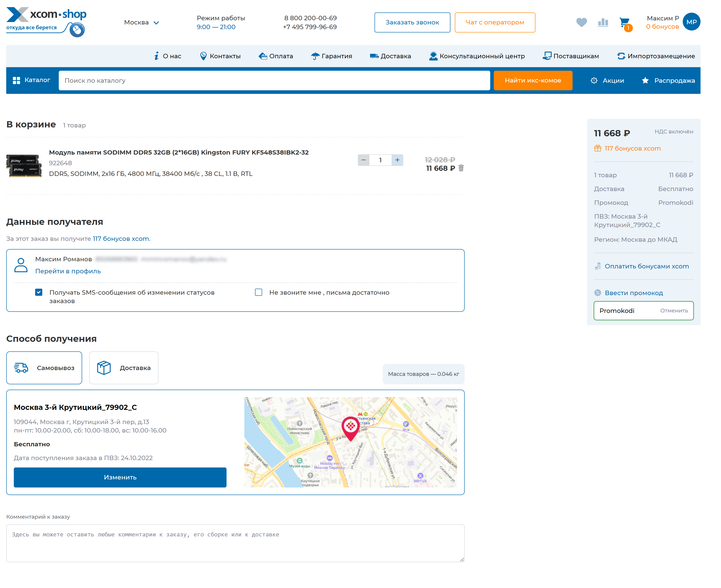Open Акции promotions
Viewport: 721px width, 588px height.
click(x=607, y=81)
